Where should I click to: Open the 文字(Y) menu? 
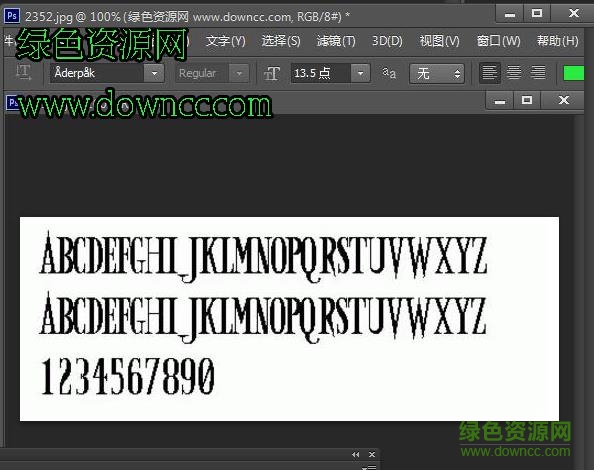tap(226, 41)
